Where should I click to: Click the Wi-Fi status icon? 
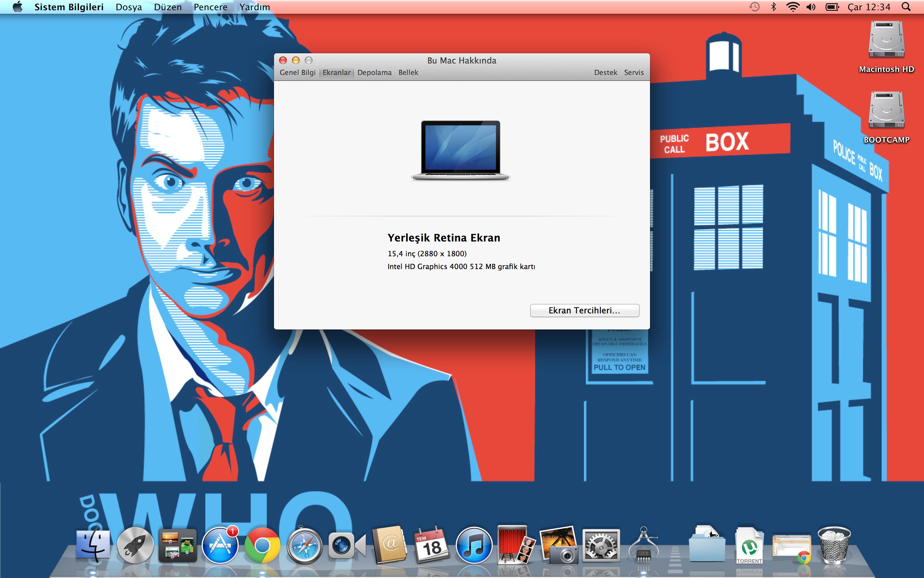point(793,7)
